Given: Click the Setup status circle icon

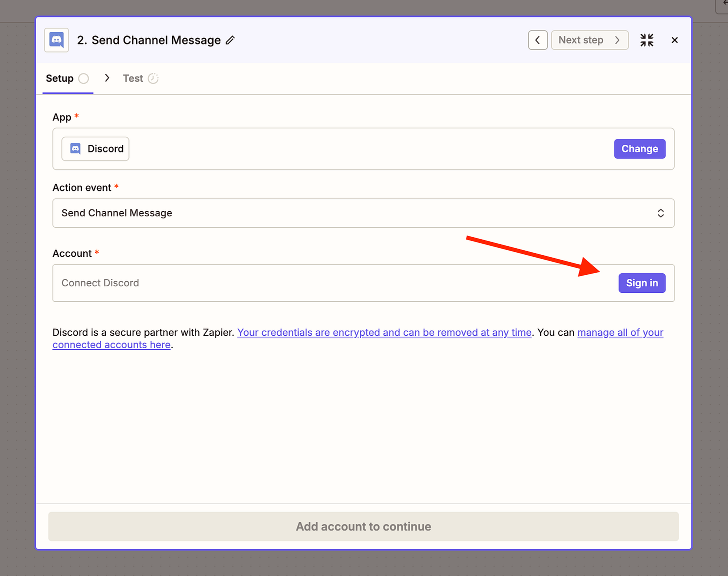Looking at the screenshot, I should pyautogui.click(x=83, y=78).
